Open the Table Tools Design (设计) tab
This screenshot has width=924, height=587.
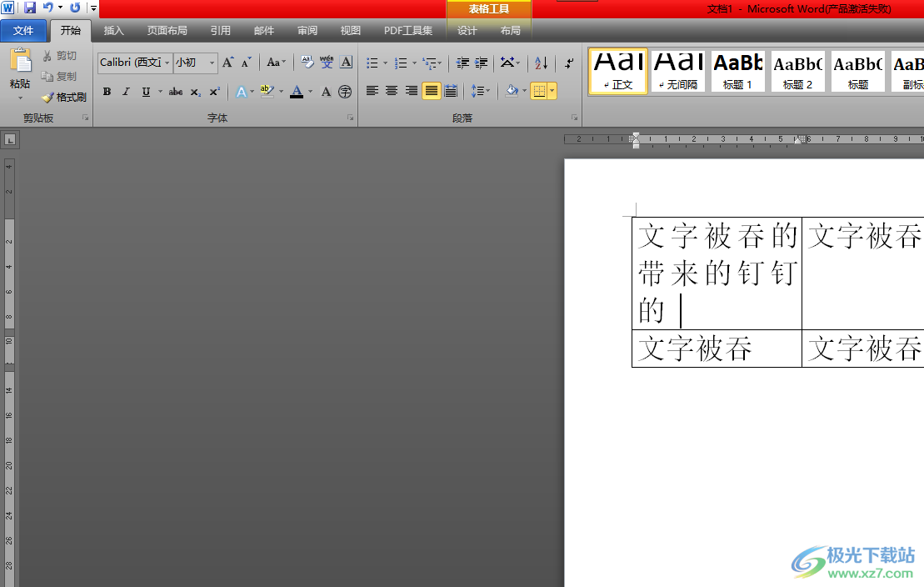(x=467, y=31)
